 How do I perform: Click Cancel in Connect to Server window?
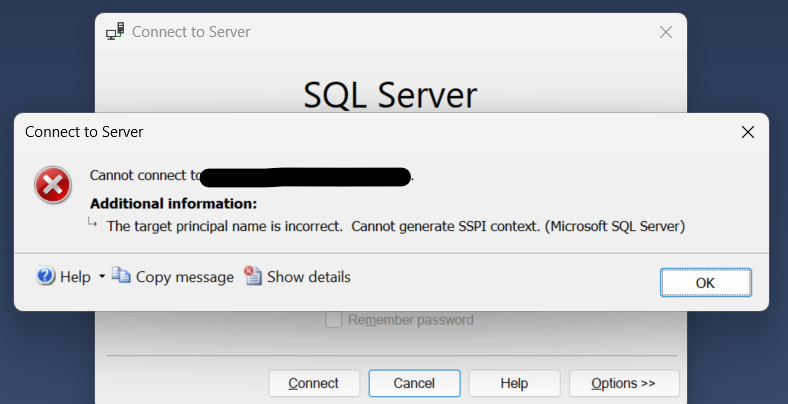point(414,383)
